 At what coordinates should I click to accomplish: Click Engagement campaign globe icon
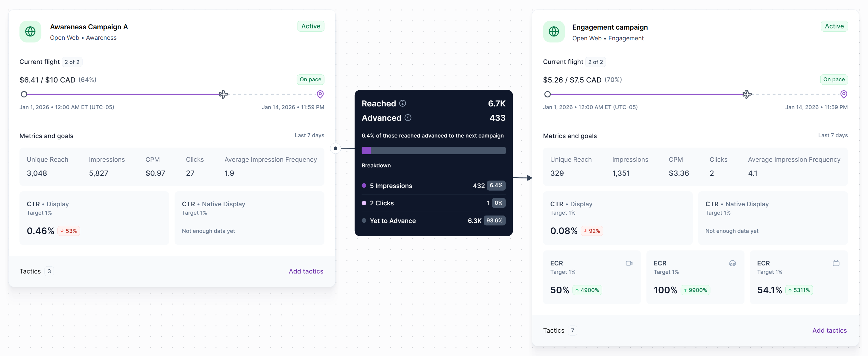(x=554, y=32)
